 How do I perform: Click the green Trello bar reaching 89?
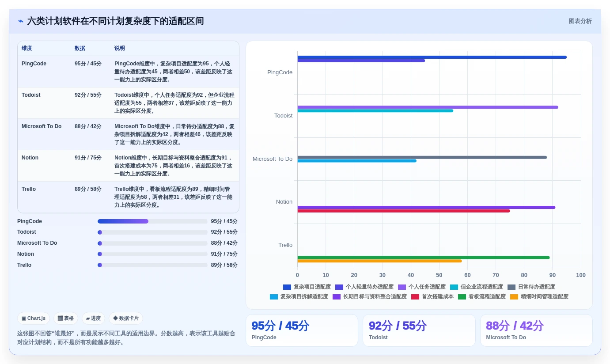(x=424, y=258)
